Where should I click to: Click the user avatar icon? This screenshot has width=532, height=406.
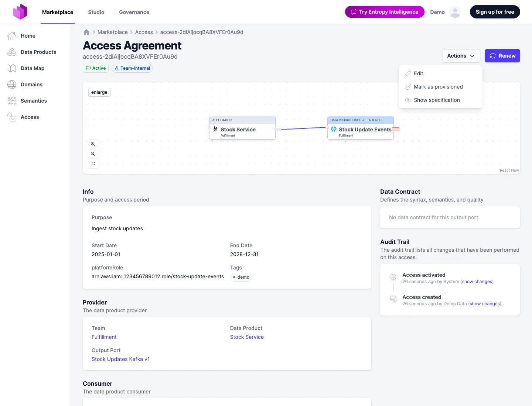click(x=455, y=12)
